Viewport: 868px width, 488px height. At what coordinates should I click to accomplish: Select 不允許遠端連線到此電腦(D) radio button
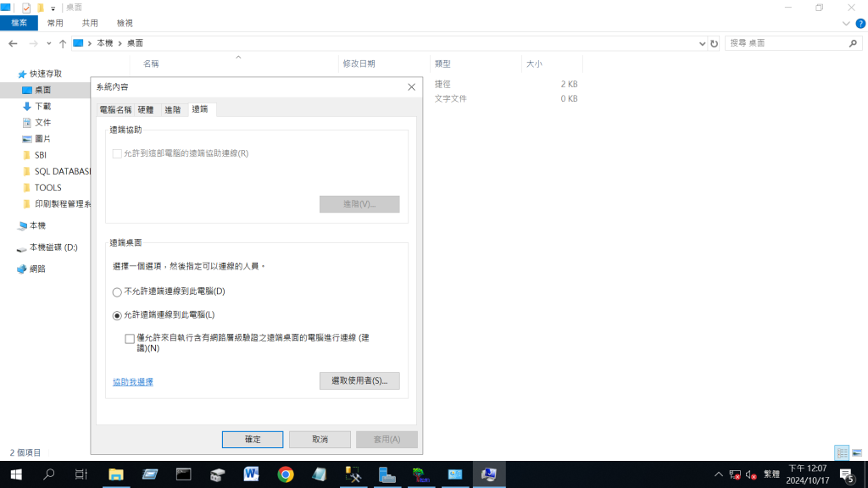click(x=117, y=291)
